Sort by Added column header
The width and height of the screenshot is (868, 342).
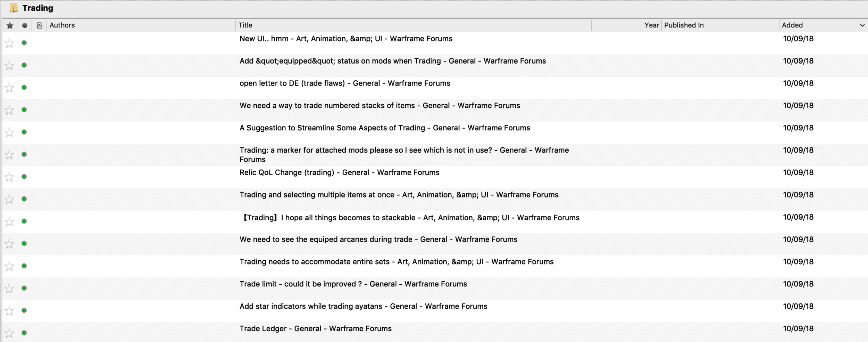792,25
